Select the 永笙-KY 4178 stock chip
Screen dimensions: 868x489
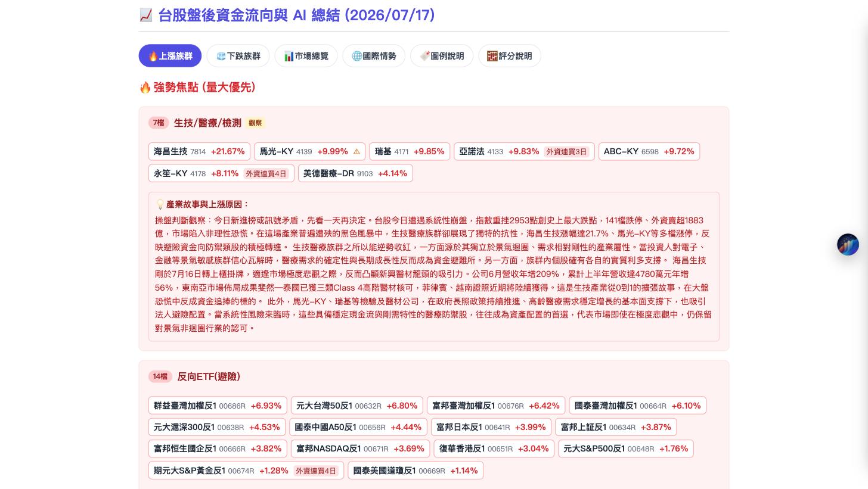(x=221, y=173)
